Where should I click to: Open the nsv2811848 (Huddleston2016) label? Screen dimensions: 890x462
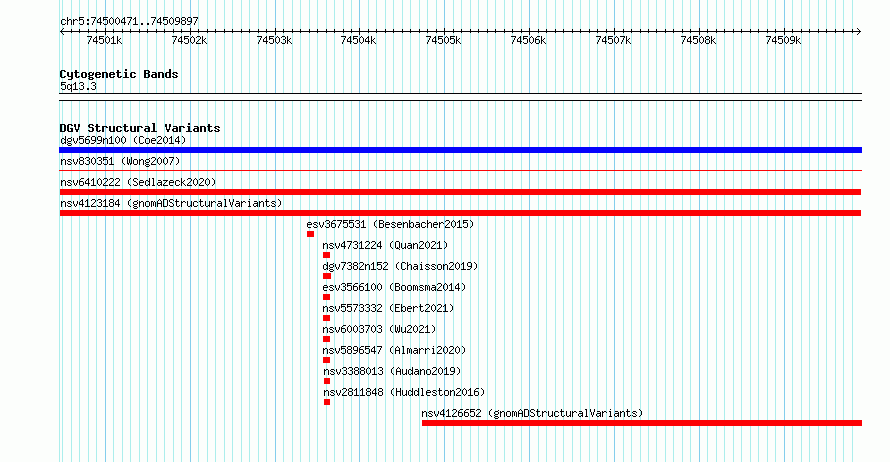coord(405,392)
